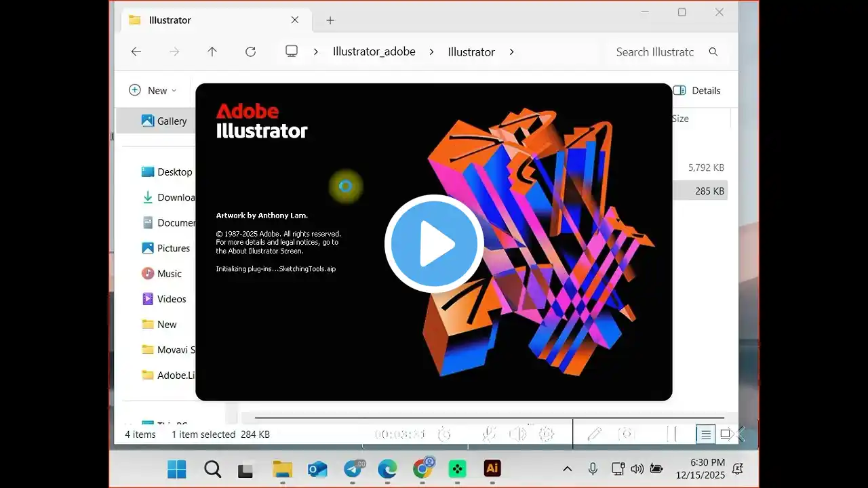
Task: Open the volume control in system tray
Action: [637, 468]
